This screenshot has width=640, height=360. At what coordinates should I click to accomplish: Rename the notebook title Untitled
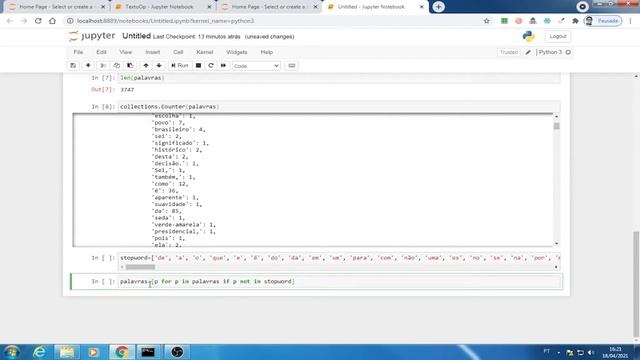click(x=136, y=36)
